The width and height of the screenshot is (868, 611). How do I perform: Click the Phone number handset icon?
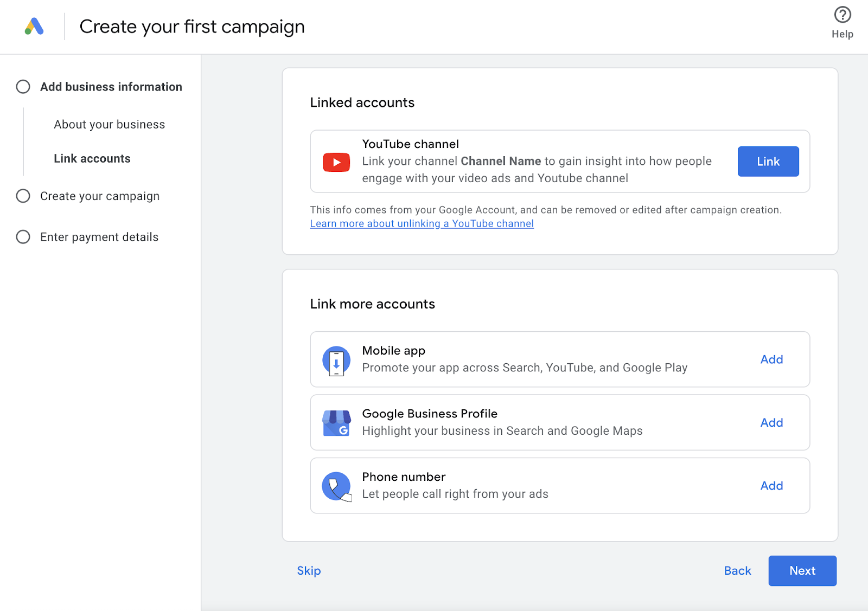coord(336,486)
